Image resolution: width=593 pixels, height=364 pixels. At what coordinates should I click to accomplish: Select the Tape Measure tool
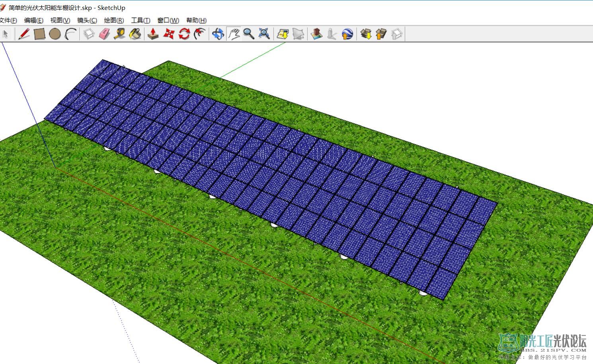[119, 34]
